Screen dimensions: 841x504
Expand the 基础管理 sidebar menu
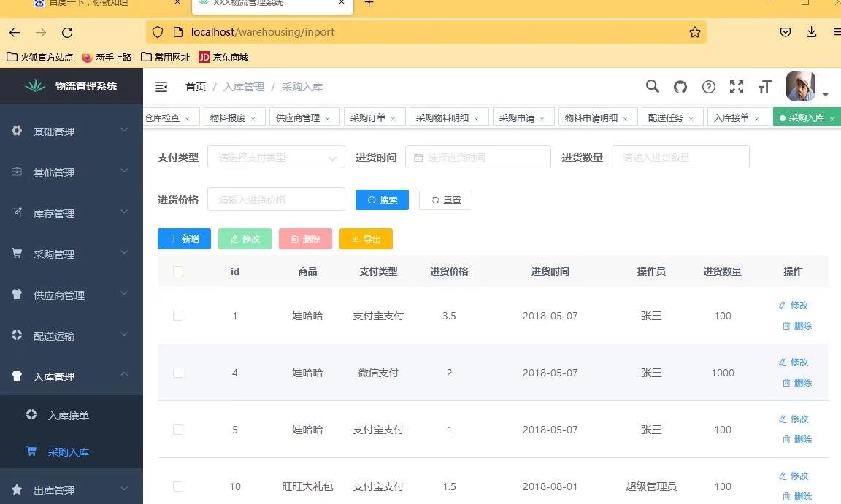72,131
